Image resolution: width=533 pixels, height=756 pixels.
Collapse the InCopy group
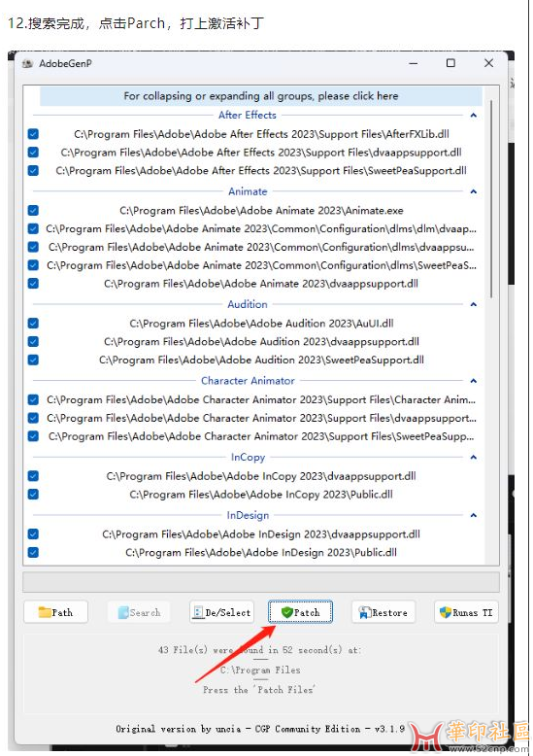coord(473,457)
